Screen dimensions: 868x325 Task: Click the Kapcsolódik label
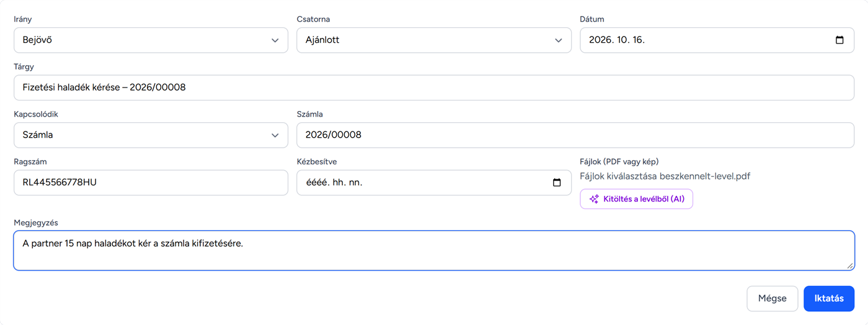pyautogui.click(x=36, y=114)
